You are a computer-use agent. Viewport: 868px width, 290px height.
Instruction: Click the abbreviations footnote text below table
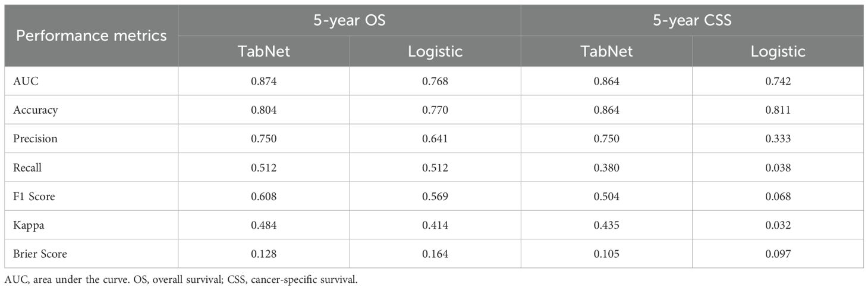181,279
